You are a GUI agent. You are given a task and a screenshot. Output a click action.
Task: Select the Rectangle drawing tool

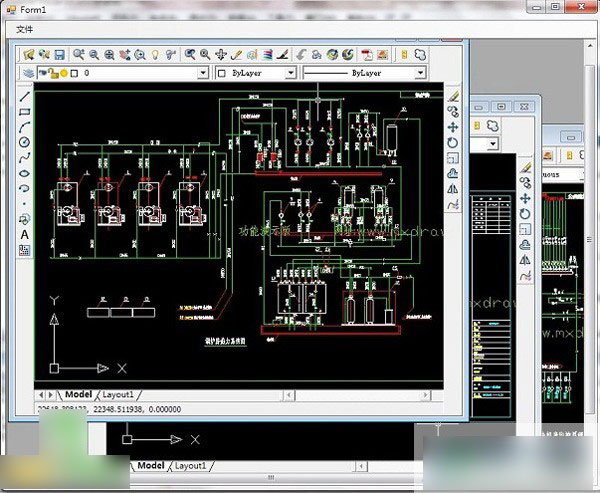[x=24, y=112]
